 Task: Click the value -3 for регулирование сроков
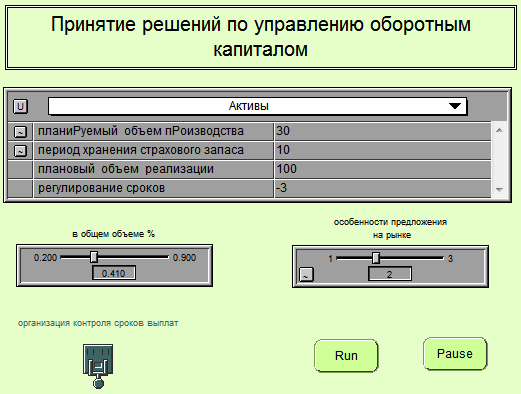(382, 188)
